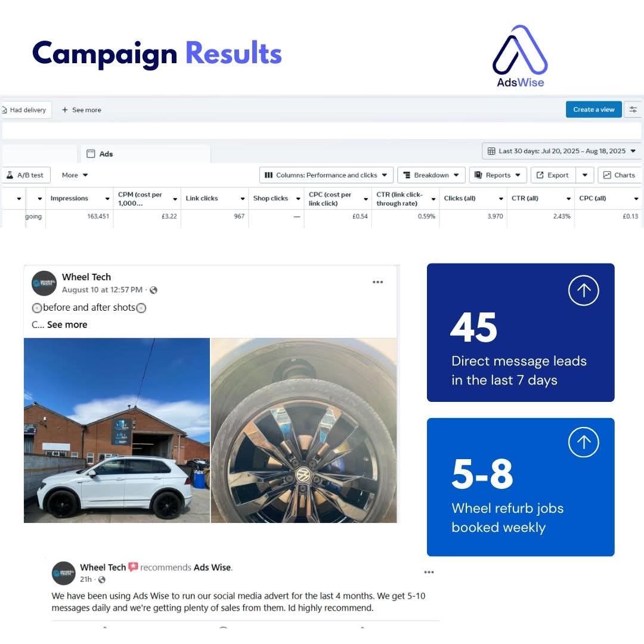Open the Charts view
Image resolution: width=644 pixels, height=644 pixels.
point(620,175)
